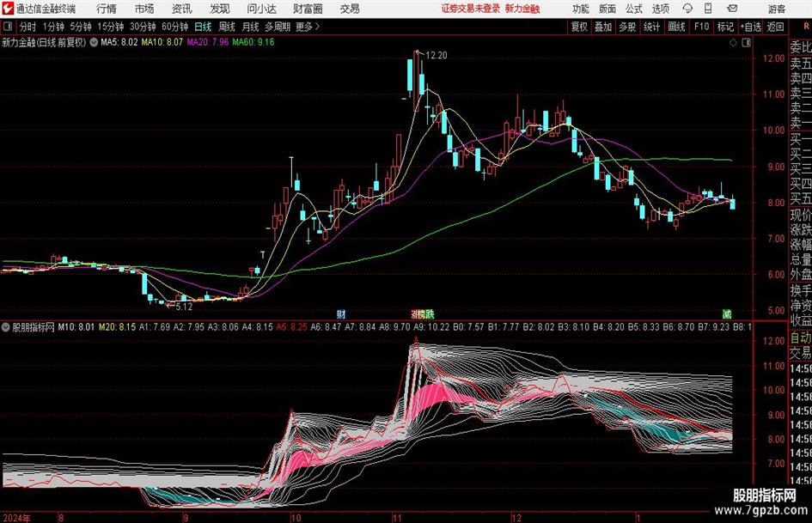Viewport: 812px width, 523px height.
Task: Click the 自动 label in right panel
Action: [801, 338]
